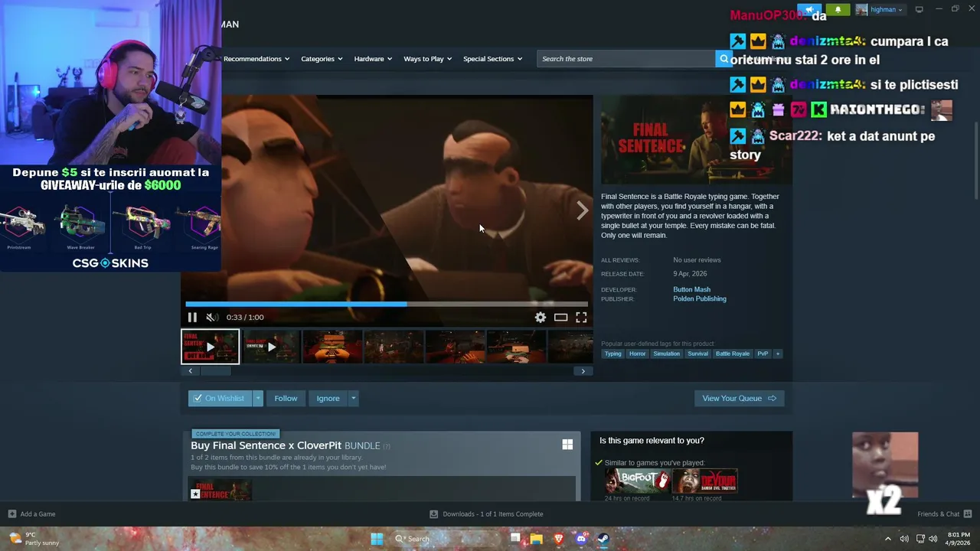Expand the Ignore options dropdown arrow
The image size is (980, 551).
pyautogui.click(x=353, y=398)
